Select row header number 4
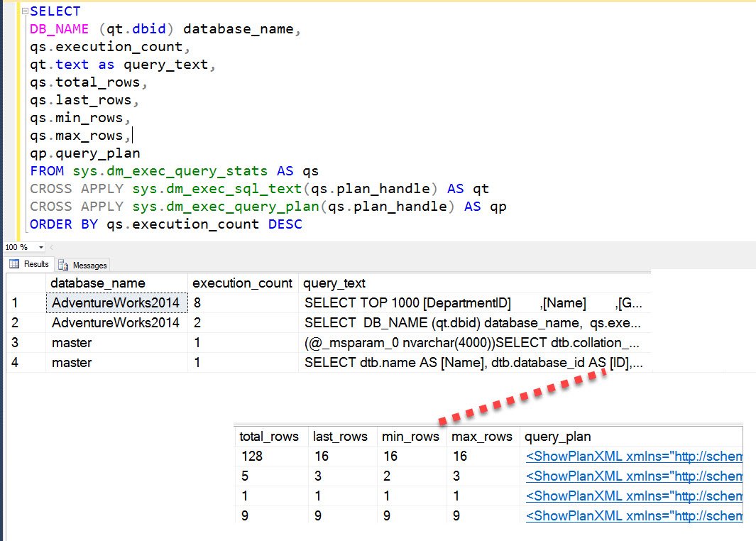The image size is (756, 541). (x=26, y=363)
